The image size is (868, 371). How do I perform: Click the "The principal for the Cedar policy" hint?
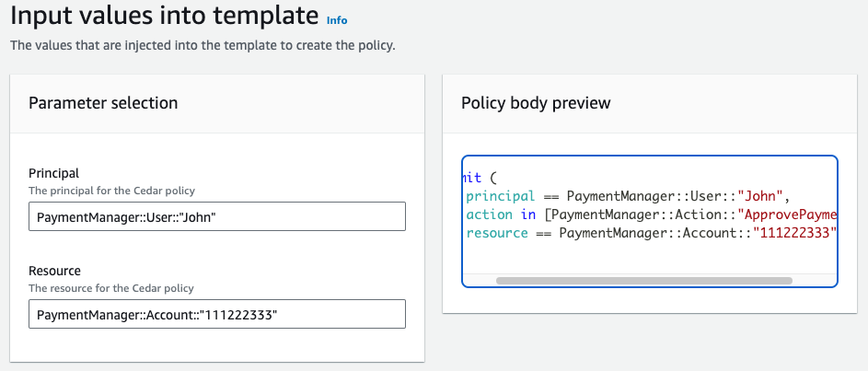coord(111,191)
